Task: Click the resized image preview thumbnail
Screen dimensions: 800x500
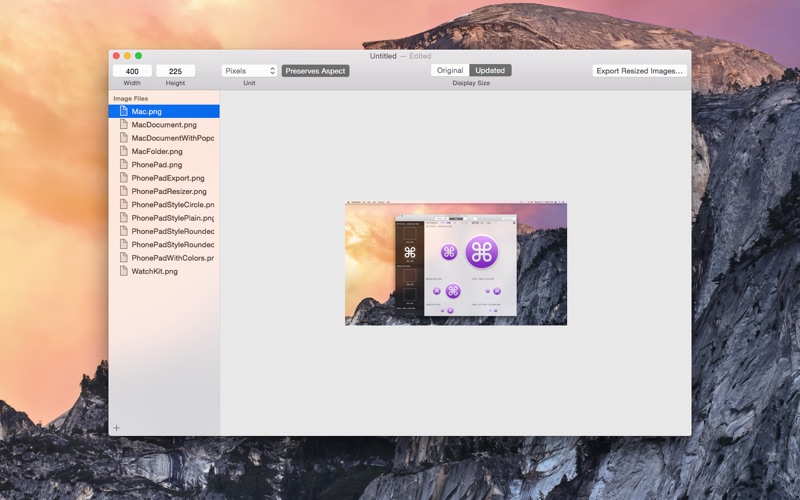Action: [456, 263]
